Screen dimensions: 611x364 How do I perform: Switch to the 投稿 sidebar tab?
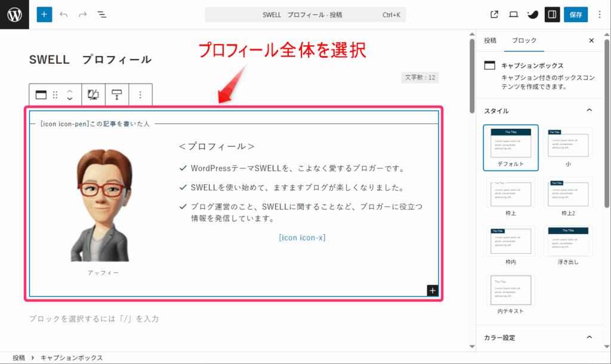pos(490,41)
